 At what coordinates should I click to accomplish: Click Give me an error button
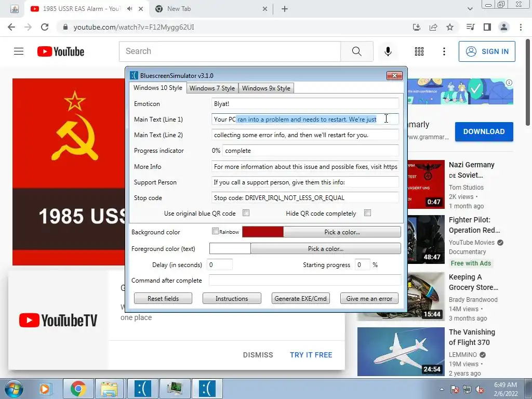pyautogui.click(x=369, y=299)
